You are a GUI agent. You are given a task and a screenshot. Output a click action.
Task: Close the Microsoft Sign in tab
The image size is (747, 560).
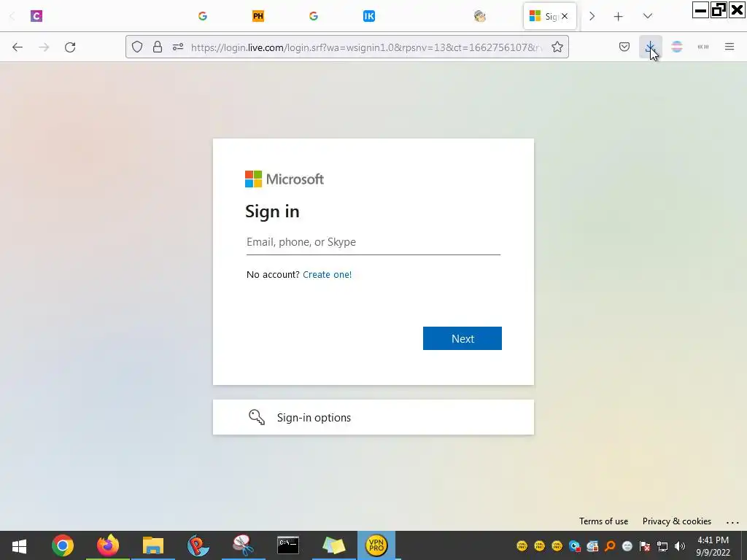click(x=565, y=16)
